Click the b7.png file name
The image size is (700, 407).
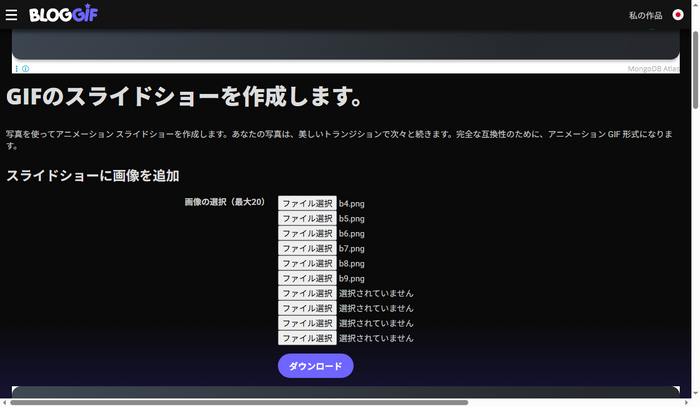click(x=351, y=249)
